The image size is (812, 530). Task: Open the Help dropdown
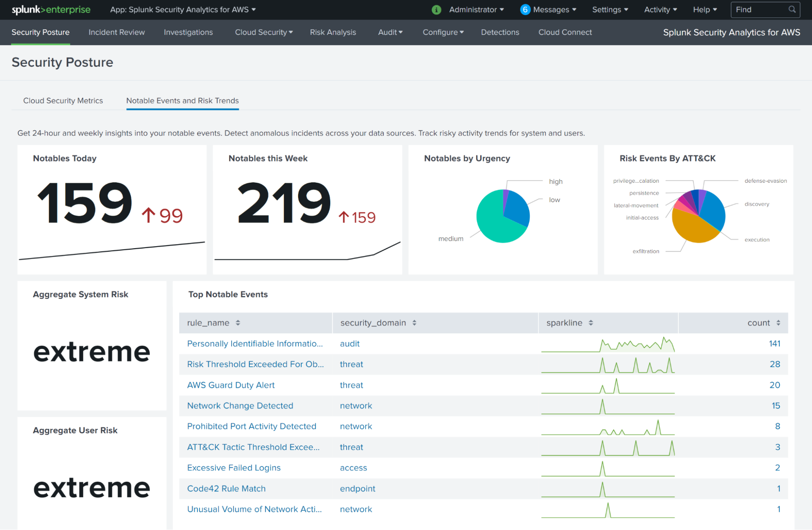point(705,10)
